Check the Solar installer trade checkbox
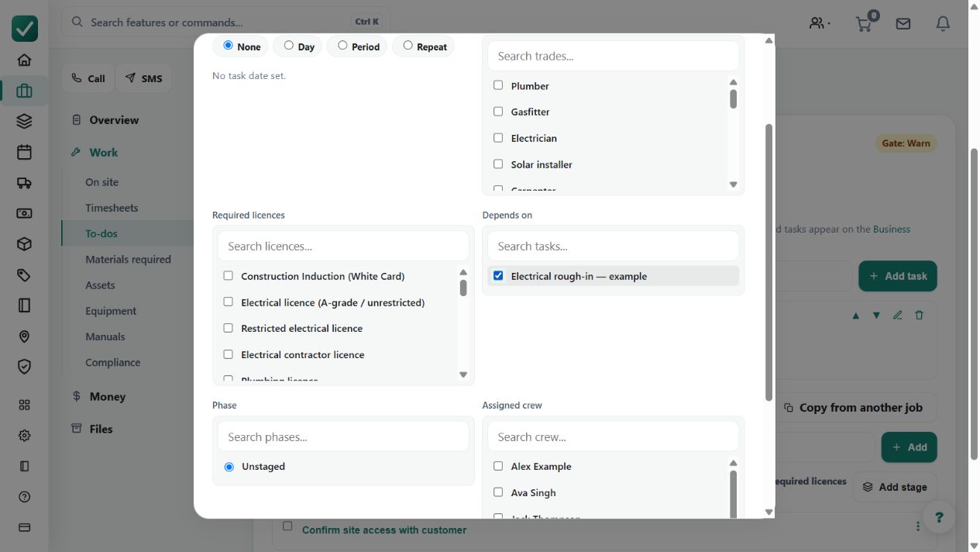The height and width of the screenshot is (552, 980). pyautogui.click(x=498, y=164)
